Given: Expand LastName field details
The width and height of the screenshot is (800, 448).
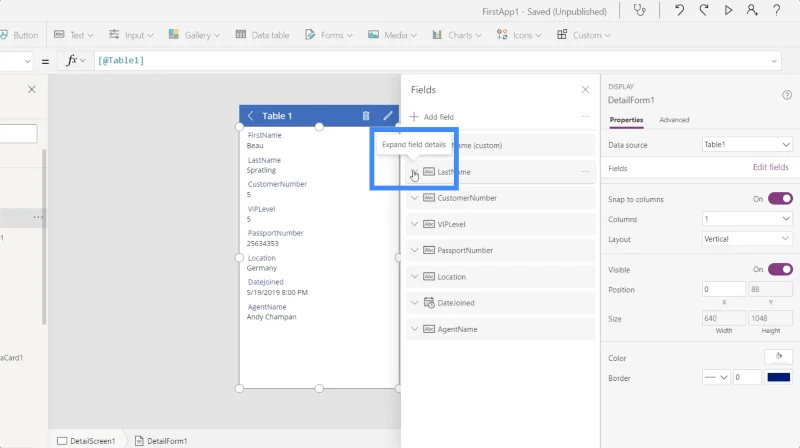Looking at the screenshot, I should tap(414, 172).
